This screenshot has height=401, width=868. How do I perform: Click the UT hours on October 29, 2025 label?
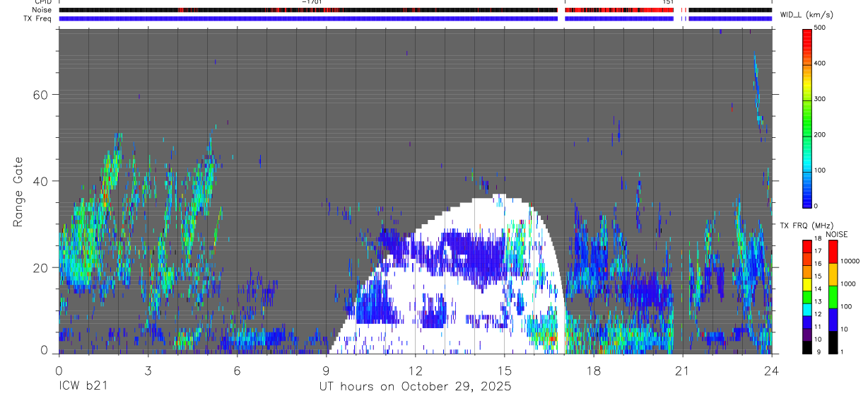click(415, 387)
